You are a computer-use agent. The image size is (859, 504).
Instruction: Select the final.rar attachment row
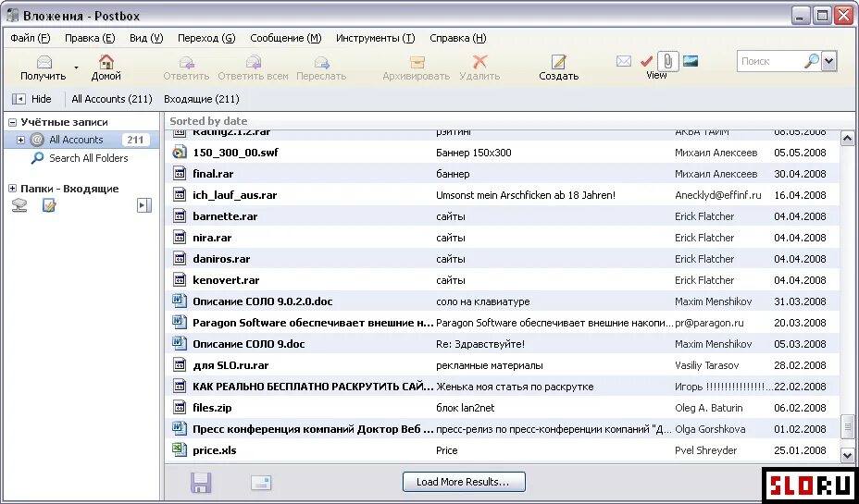(x=502, y=174)
